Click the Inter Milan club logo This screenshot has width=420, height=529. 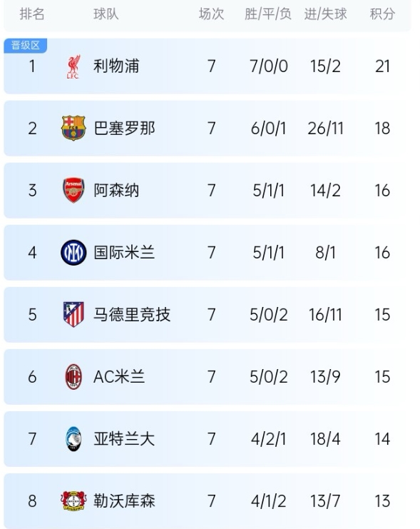[73, 252]
